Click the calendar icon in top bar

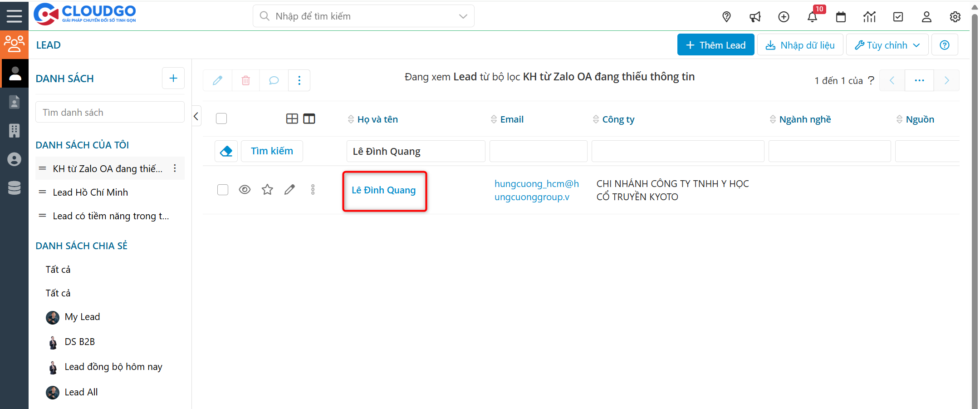[x=841, y=17]
